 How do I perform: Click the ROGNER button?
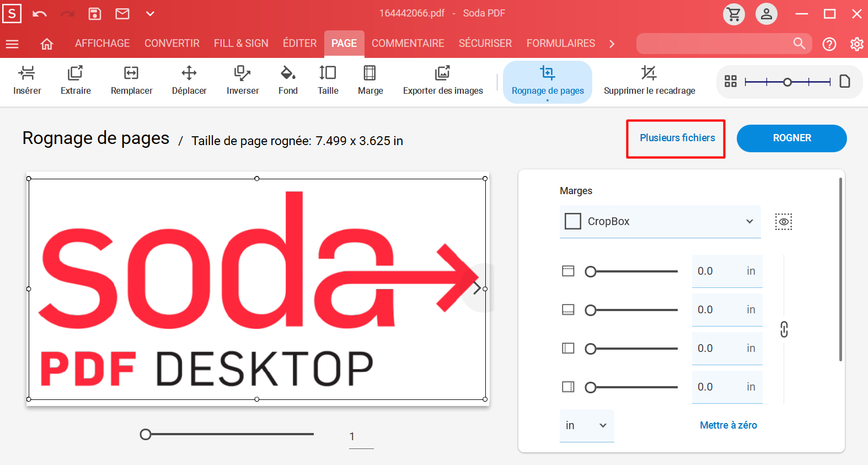coord(792,138)
